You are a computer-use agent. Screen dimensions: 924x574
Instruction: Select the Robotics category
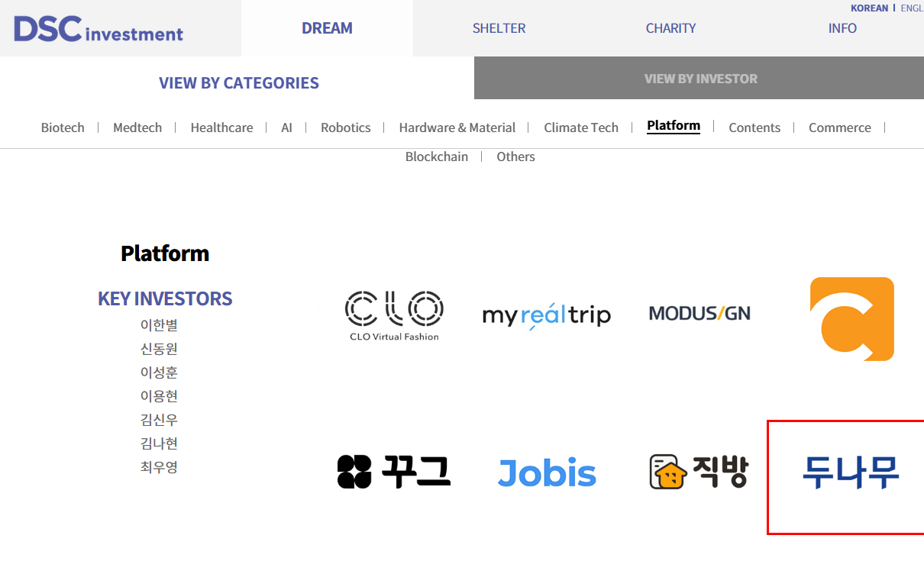point(345,127)
